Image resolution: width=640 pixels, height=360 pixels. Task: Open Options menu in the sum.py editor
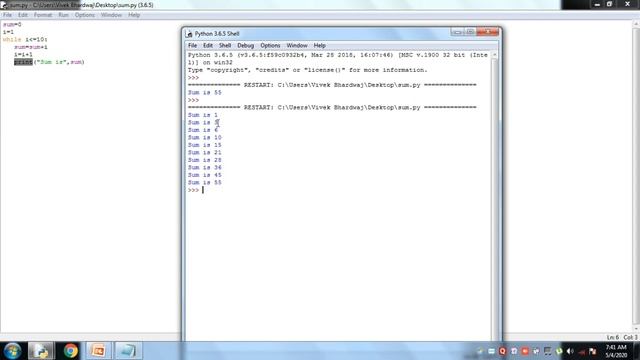[x=84, y=15]
